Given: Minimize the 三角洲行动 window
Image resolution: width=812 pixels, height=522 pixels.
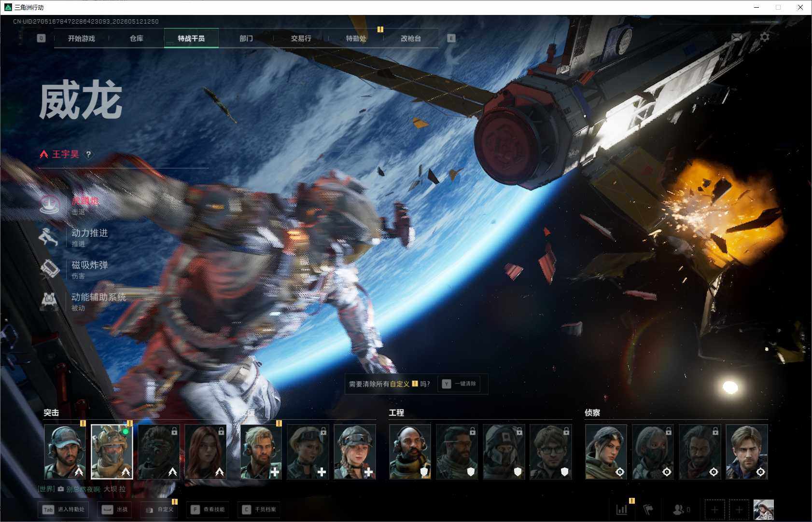Looking at the screenshot, I should point(756,7).
